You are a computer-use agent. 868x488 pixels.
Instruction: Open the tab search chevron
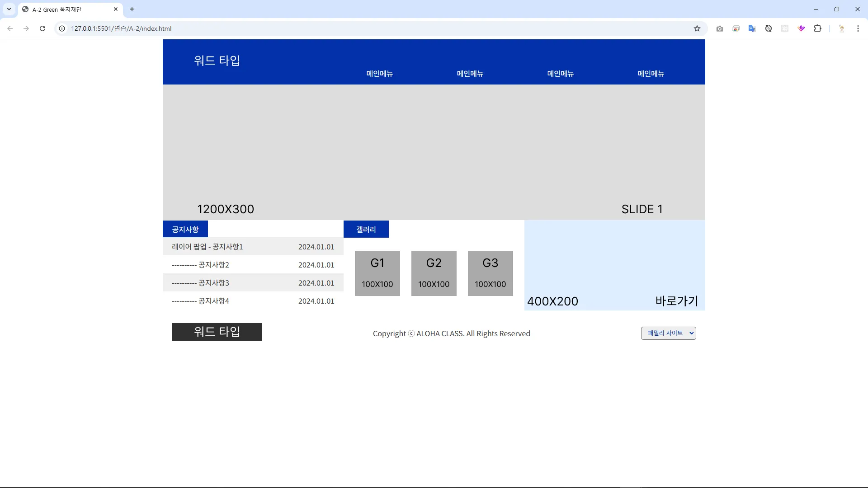tap(9, 9)
